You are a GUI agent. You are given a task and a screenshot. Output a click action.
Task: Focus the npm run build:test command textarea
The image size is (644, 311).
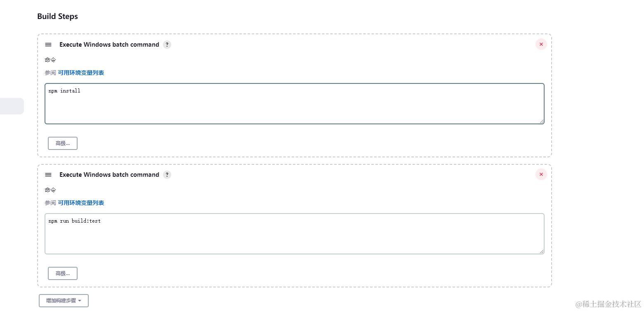295,234
